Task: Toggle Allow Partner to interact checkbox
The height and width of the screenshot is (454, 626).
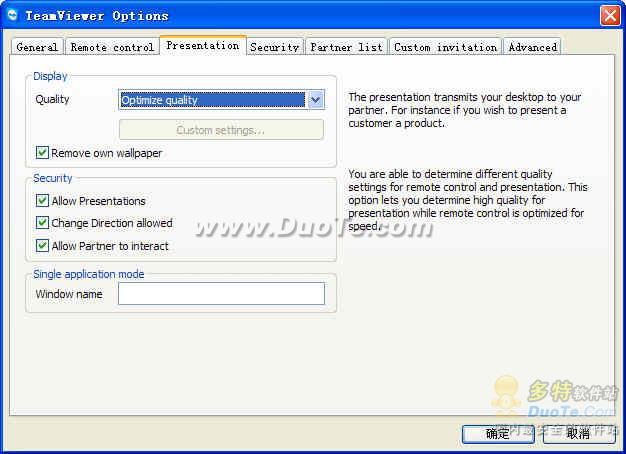Action: point(42,246)
